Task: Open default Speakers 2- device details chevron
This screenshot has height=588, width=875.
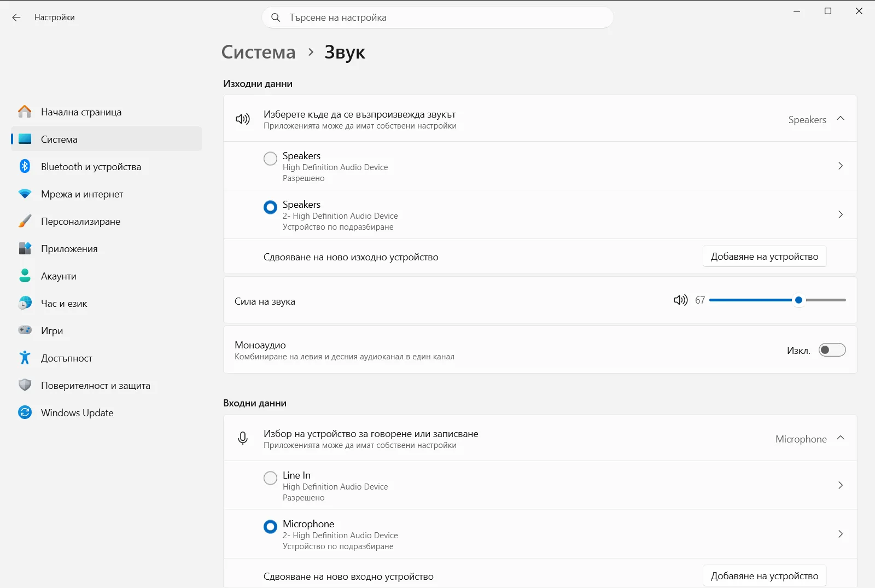Action: (x=841, y=214)
